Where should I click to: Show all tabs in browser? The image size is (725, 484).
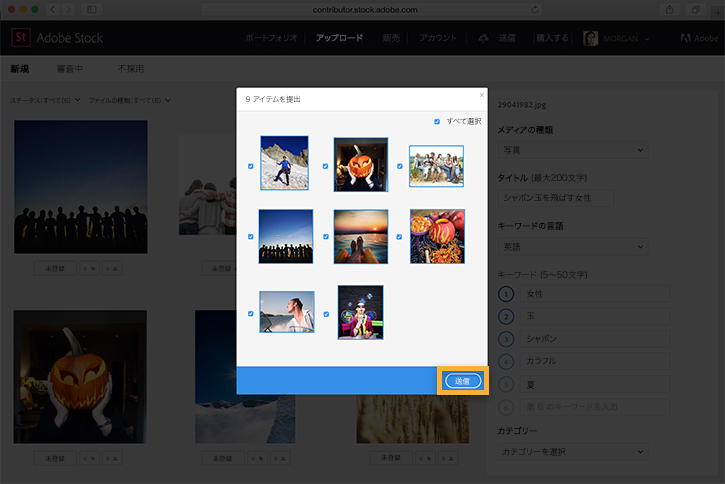[695, 9]
